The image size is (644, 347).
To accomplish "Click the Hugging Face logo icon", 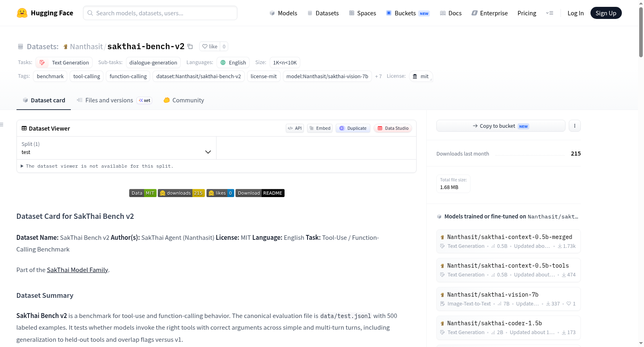I will (22, 13).
